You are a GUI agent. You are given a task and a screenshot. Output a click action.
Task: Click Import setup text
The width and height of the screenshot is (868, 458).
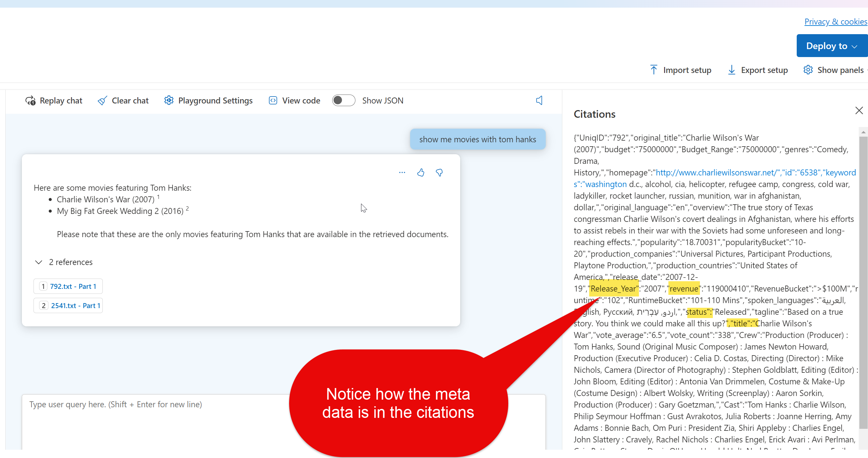coord(687,70)
